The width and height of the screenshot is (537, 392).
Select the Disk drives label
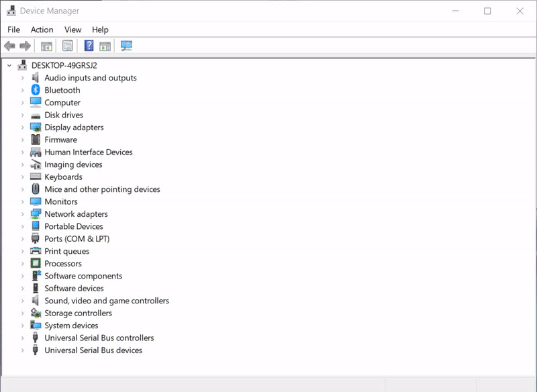click(x=64, y=115)
